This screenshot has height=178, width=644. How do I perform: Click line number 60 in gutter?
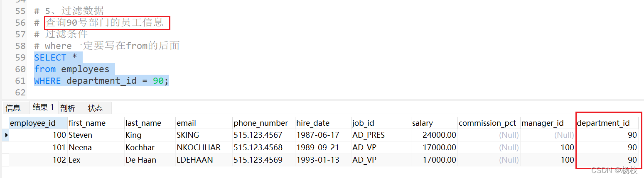(20, 69)
